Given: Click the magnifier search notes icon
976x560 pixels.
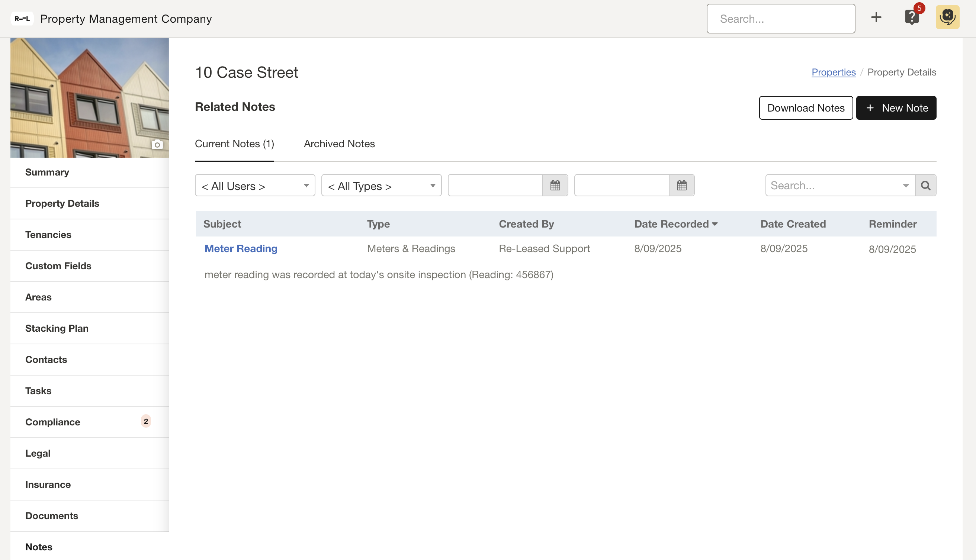Looking at the screenshot, I should click(925, 186).
